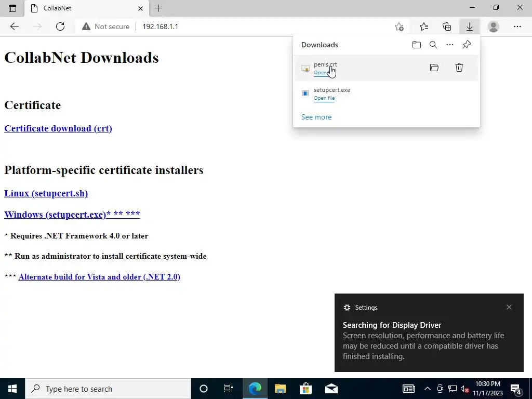This screenshot has width=532, height=399.
Task: Open Mail app from taskbar
Action: [331, 389]
